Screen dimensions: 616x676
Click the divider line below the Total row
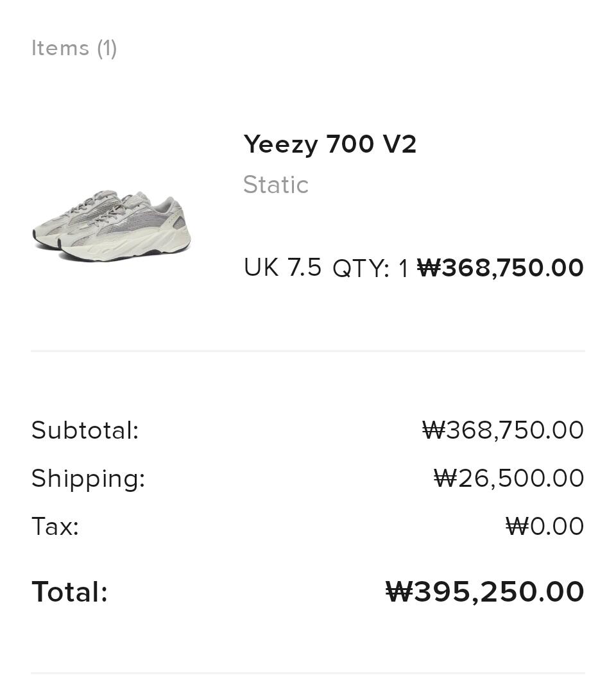click(x=308, y=673)
